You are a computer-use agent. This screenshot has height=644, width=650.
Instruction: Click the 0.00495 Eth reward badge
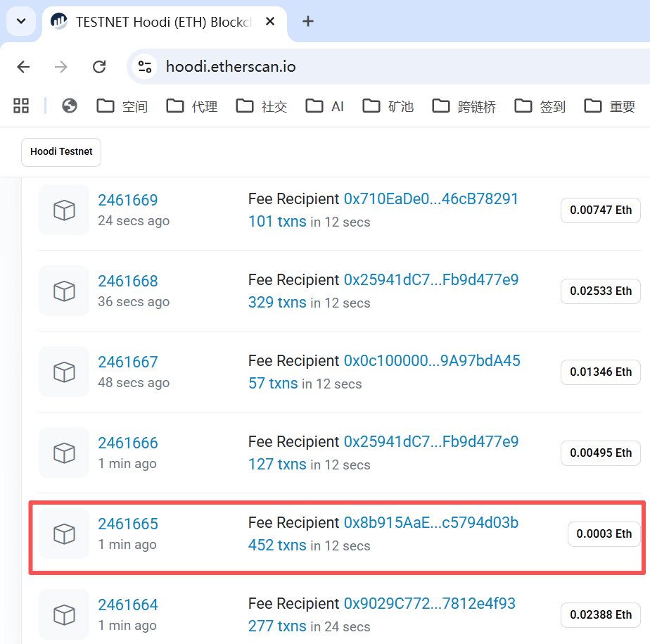[601, 453]
